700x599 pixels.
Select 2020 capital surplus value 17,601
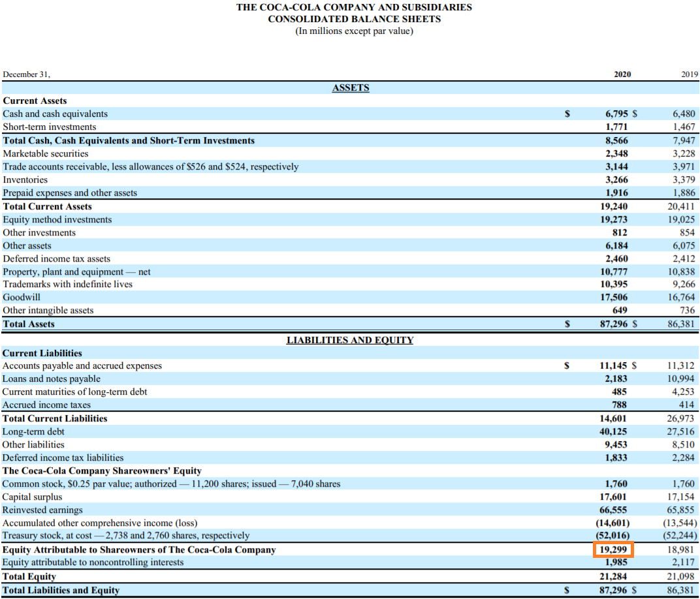(x=613, y=497)
